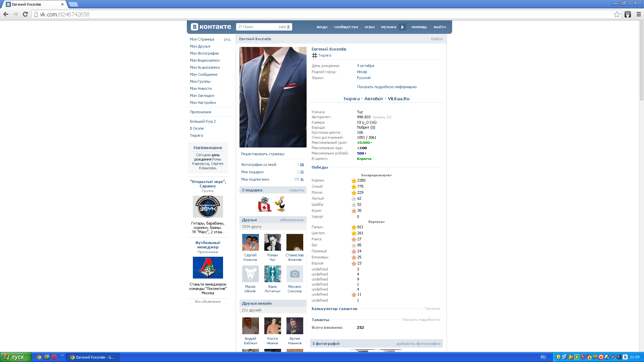Click the VKontakte logo in the header

coord(211,27)
